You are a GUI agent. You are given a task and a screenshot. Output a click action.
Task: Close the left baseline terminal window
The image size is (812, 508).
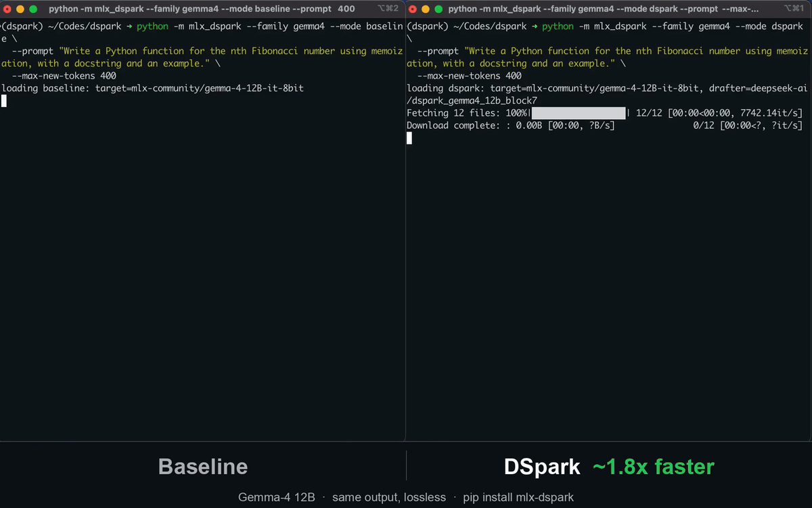(7, 9)
